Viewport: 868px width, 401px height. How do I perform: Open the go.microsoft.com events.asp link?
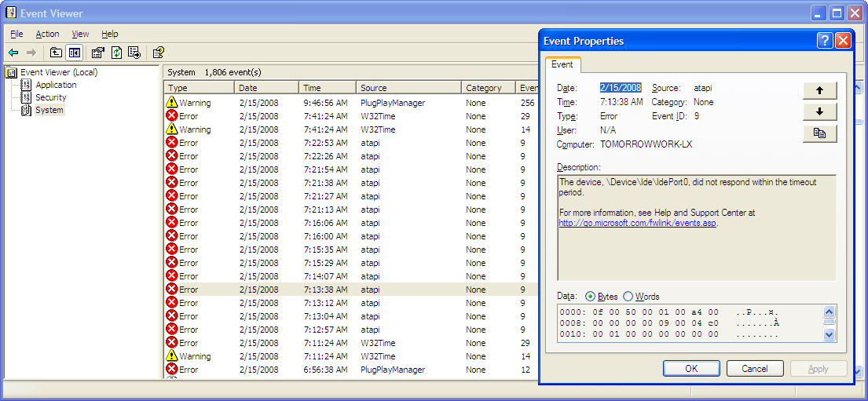638,224
